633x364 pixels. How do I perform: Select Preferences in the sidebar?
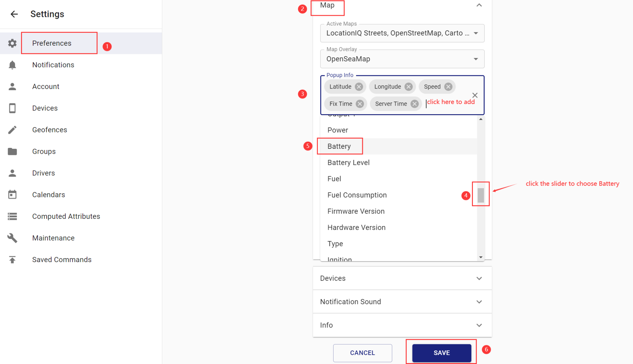52,43
